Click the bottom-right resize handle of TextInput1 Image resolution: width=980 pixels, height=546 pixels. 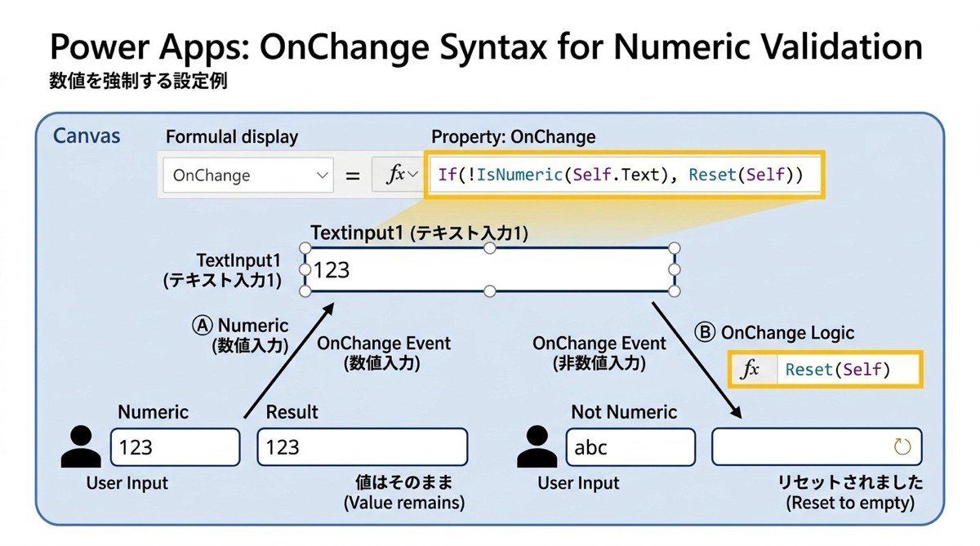click(675, 291)
